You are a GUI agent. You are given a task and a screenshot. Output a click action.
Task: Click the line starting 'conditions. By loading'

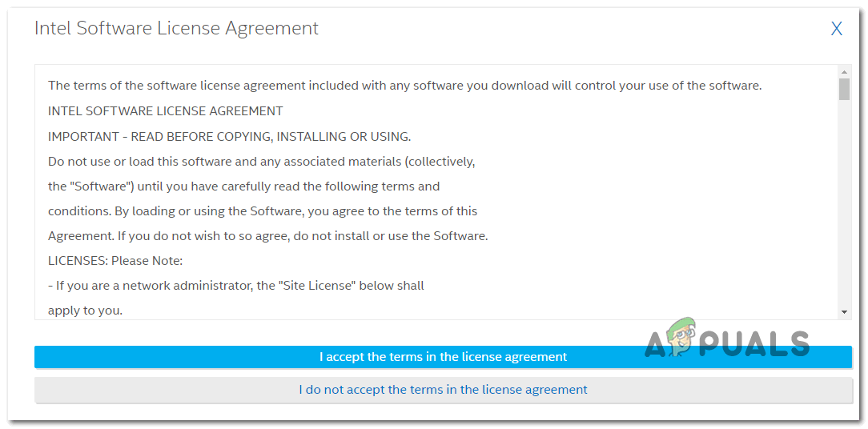coord(262,210)
